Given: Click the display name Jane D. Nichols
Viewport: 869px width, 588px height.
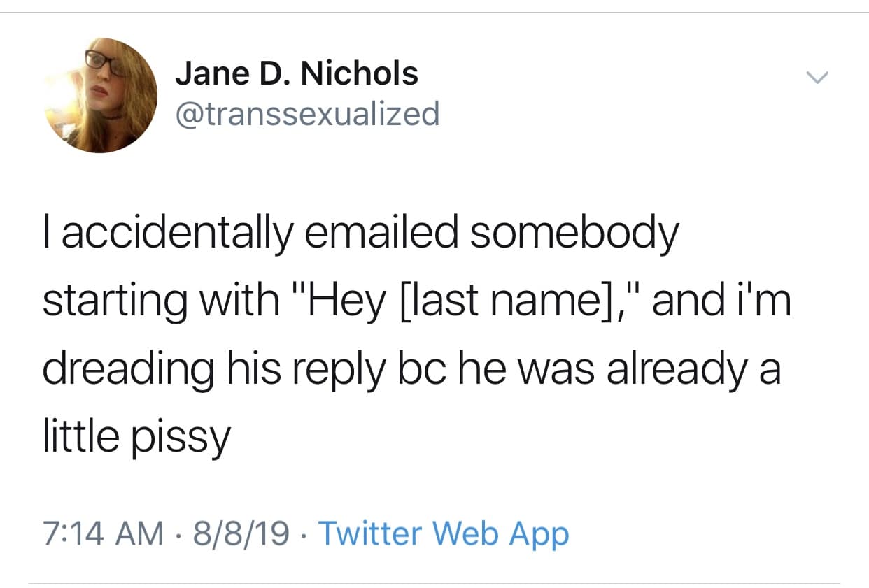Looking at the screenshot, I should [x=297, y=71].
